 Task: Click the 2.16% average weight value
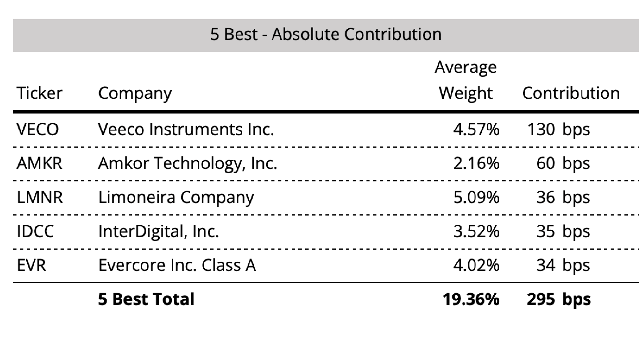476,163
